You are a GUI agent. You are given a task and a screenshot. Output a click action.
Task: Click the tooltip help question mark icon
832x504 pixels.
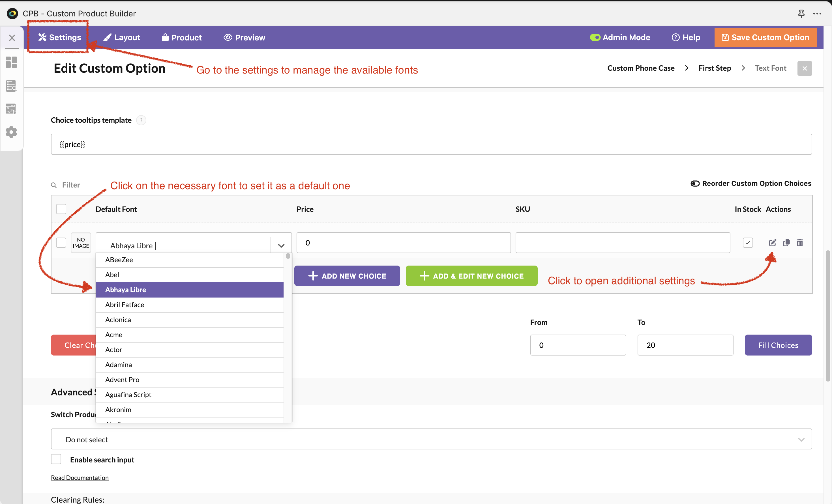pos(141,120)
